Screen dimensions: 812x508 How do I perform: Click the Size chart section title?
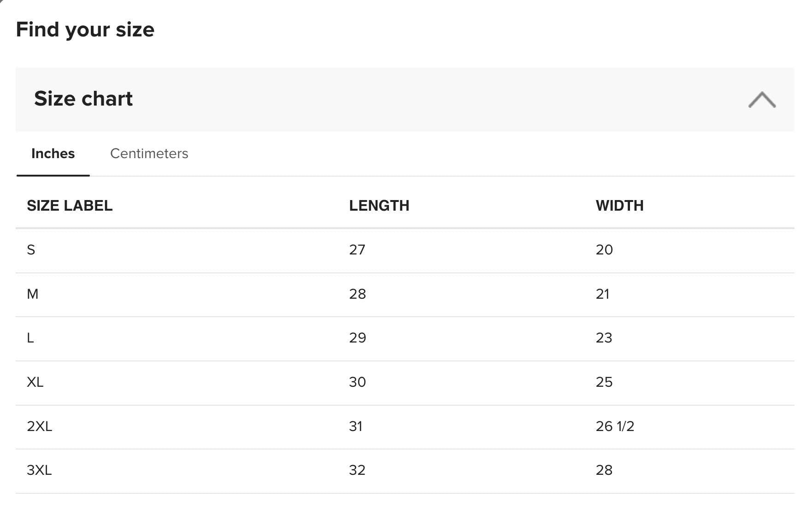(x=83, y=99)
